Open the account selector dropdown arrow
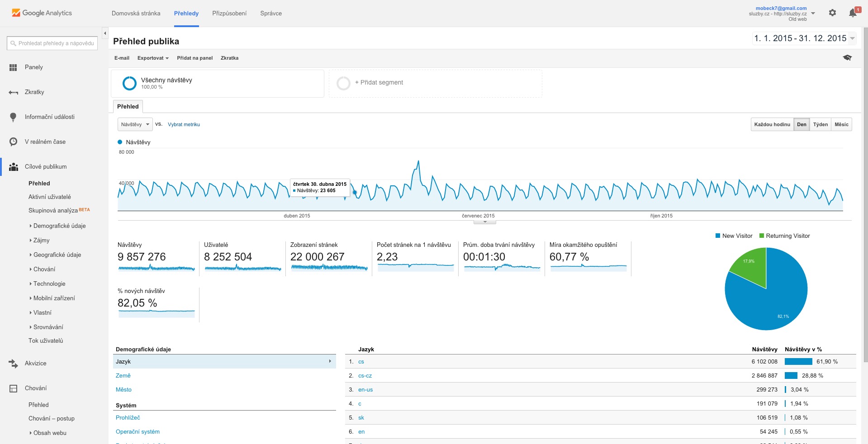 click(x=813, y=14)
